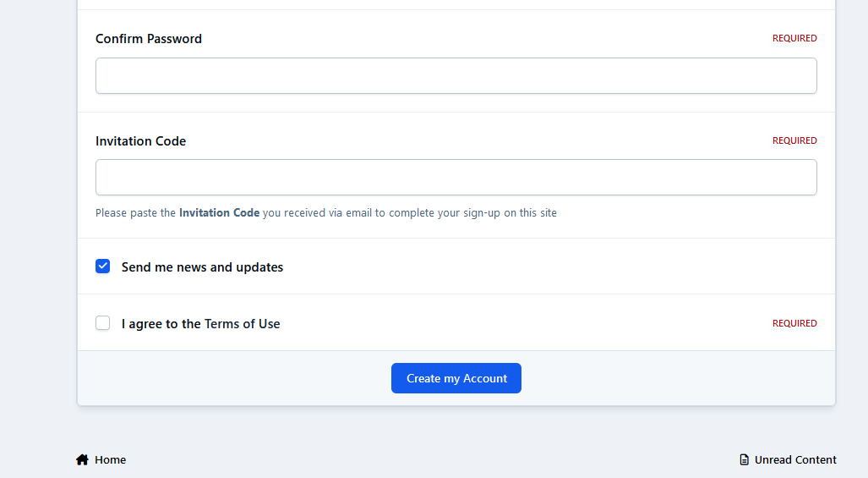This screenshot has height=478, width=868.
Task: Uncheck the news and updates checkbox
Action: [x=103, y=266]
